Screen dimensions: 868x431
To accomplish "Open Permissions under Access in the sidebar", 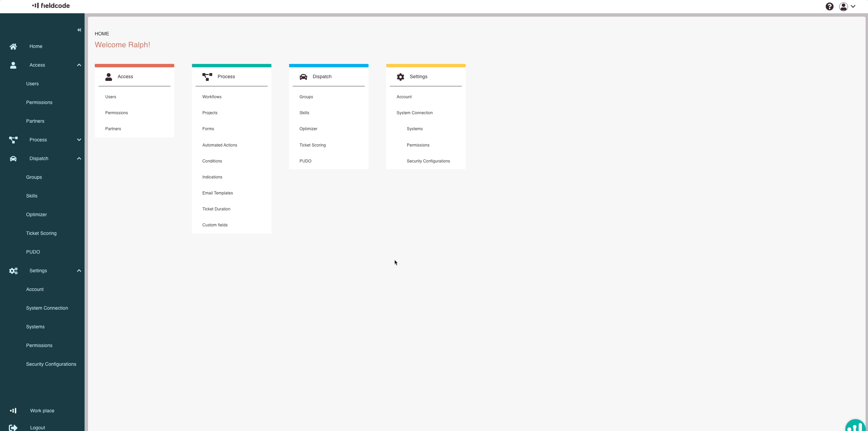I will pyautogui.click(x=39, y=102).
